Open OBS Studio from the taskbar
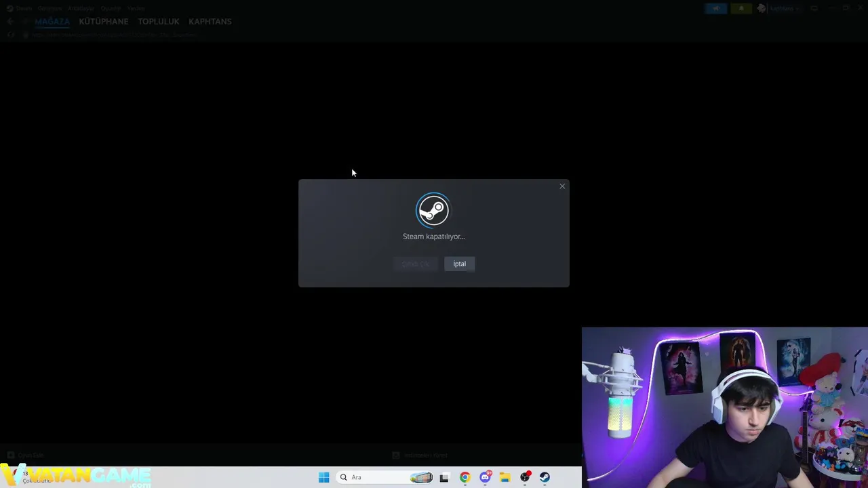Viewport: 868px width, 488px height. click(x=525, y=477)
